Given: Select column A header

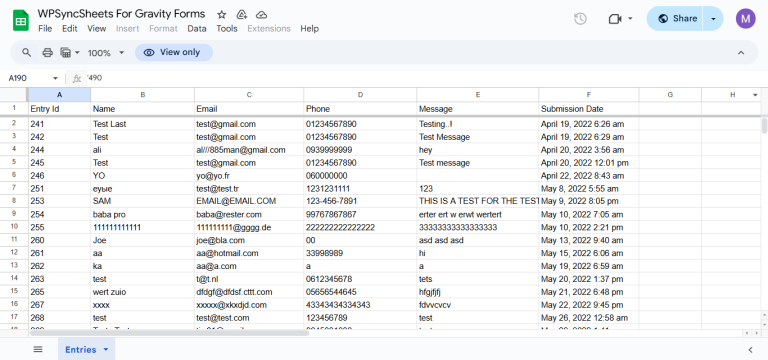Looking at the screenshot, I should click(x=60, y=95).
